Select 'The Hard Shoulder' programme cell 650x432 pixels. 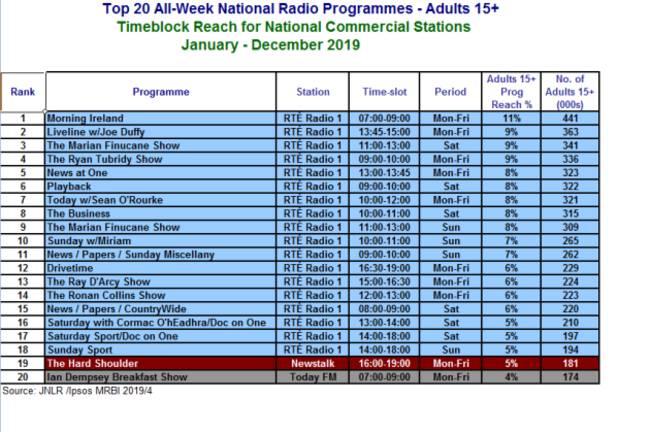(x=161, y=364)
